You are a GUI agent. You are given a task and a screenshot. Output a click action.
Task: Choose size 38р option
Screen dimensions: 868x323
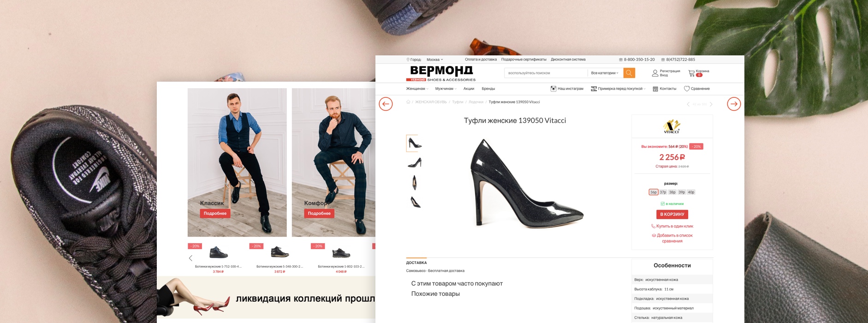click(672, 192)
